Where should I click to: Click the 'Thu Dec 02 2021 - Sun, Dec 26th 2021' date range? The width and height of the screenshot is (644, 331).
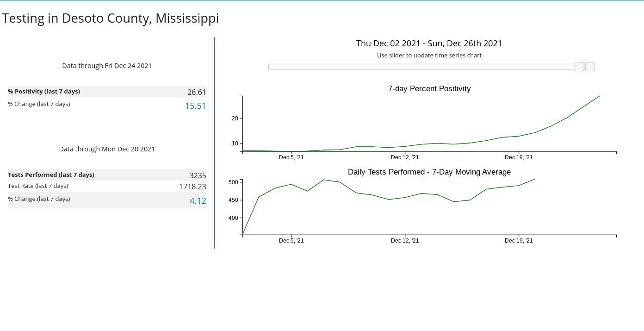pyautogui.click(x=429, y=44)
